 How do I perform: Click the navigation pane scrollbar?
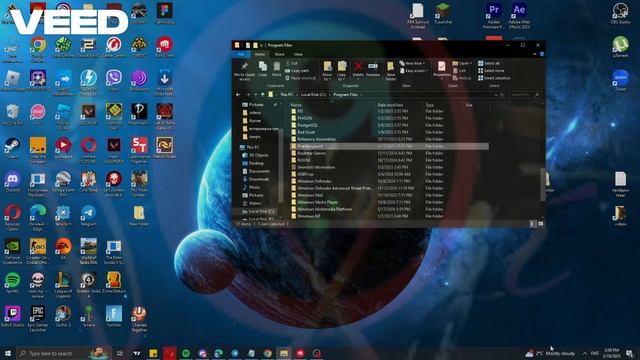281,167
